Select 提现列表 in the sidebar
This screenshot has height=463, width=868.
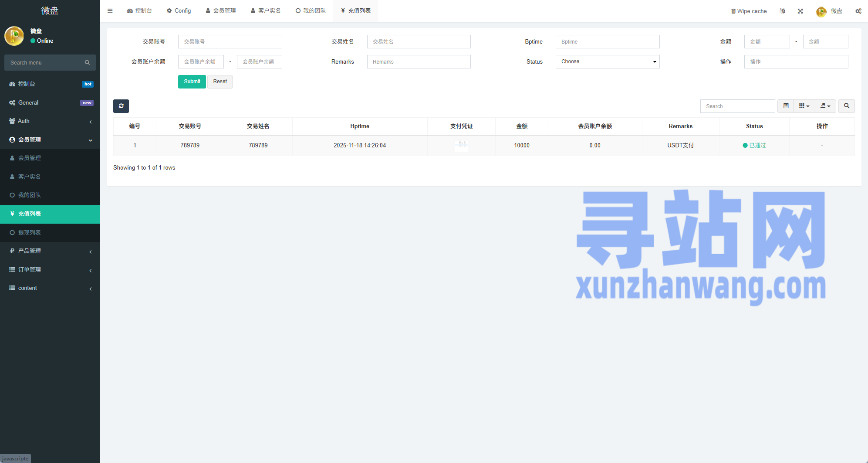pyautogui.click(x=30, y=233)
